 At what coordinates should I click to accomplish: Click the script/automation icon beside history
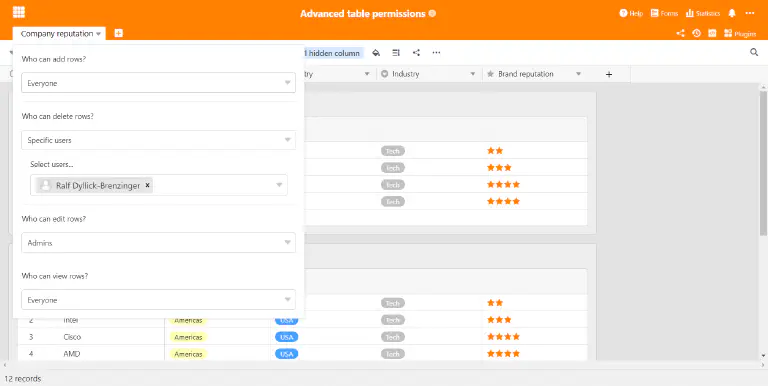pos(712,33)
